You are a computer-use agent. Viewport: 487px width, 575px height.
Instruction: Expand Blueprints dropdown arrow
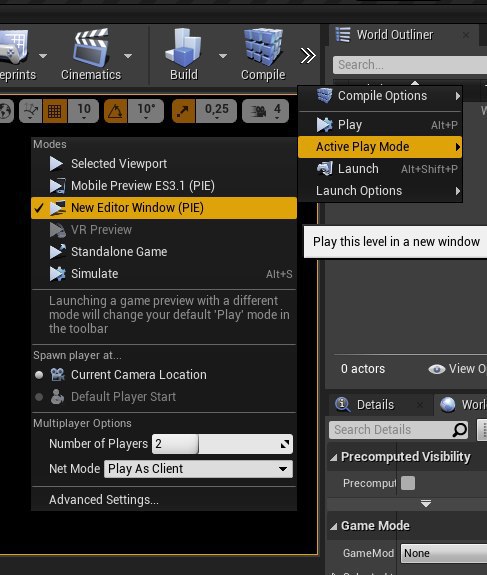pyautogui.click(x=43, y=56)
